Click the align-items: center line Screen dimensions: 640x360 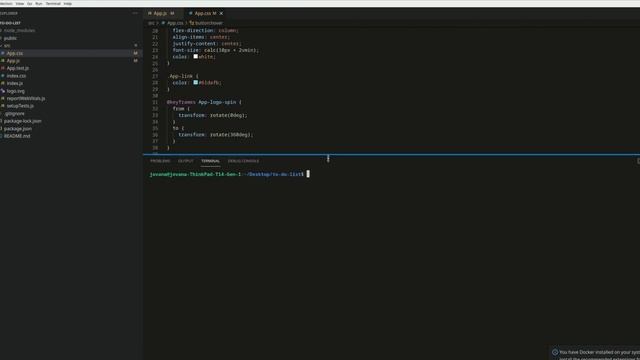(201, 37)
